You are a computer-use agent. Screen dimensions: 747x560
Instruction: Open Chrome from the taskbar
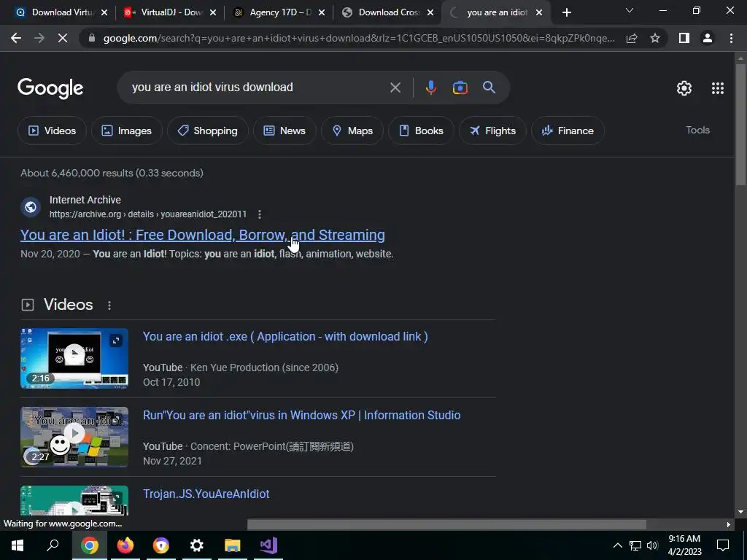click(90, 545)
